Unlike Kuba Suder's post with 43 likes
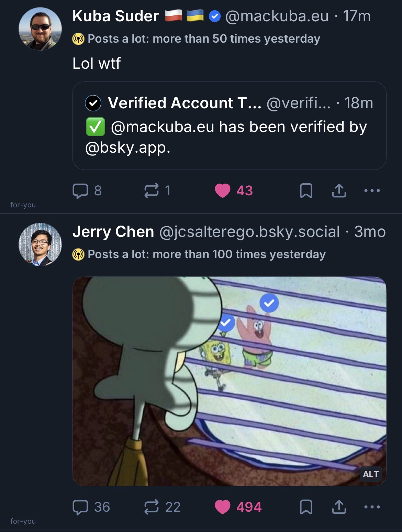Image resolution: width=402 pixels, height=532 pixels. point(222,191)
